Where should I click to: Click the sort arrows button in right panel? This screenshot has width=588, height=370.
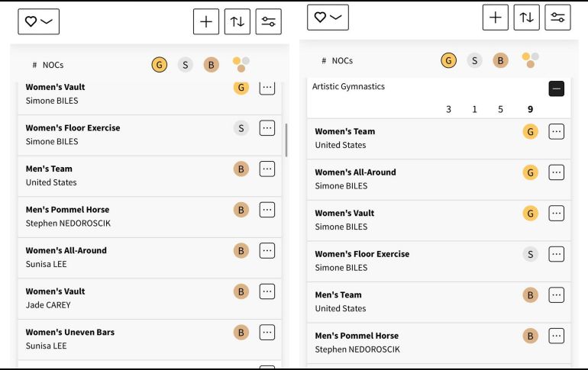[526, 18]
